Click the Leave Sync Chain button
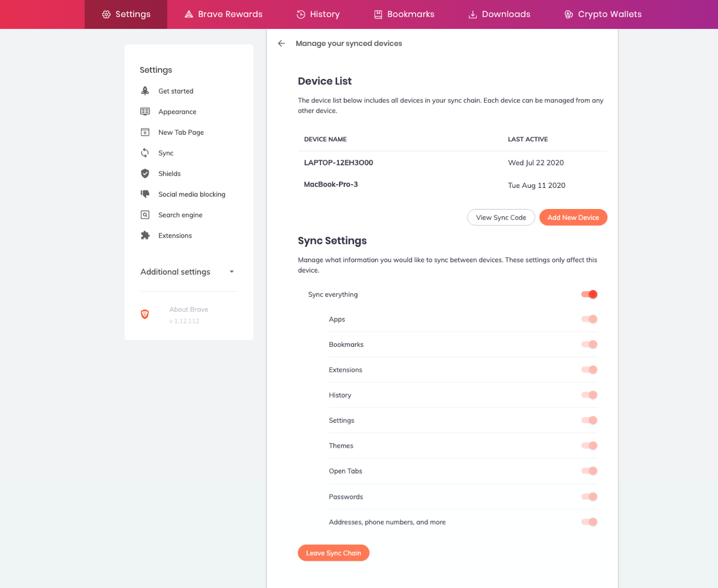This screenshot has width=718, height=588. (x=333, y=553)
